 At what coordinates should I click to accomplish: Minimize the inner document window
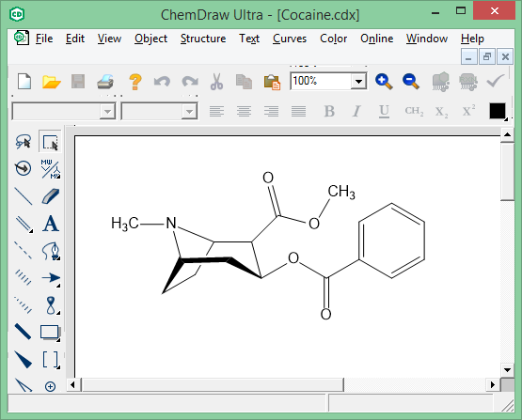click(x=468, y=57)
